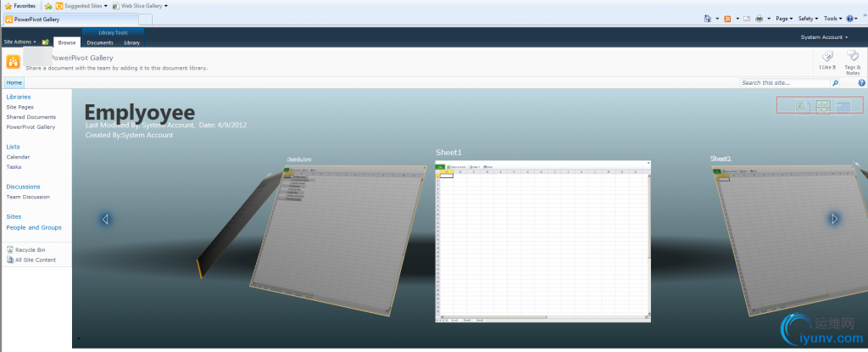This screenshot has height=352, width=868.
Task: Open the Suggested Sites dropdown
Action: coord(82,6)
